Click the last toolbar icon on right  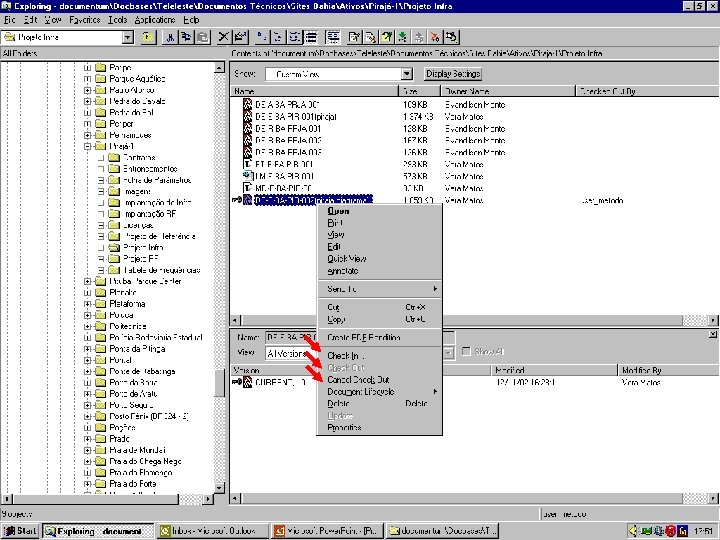tap(452, 37)
